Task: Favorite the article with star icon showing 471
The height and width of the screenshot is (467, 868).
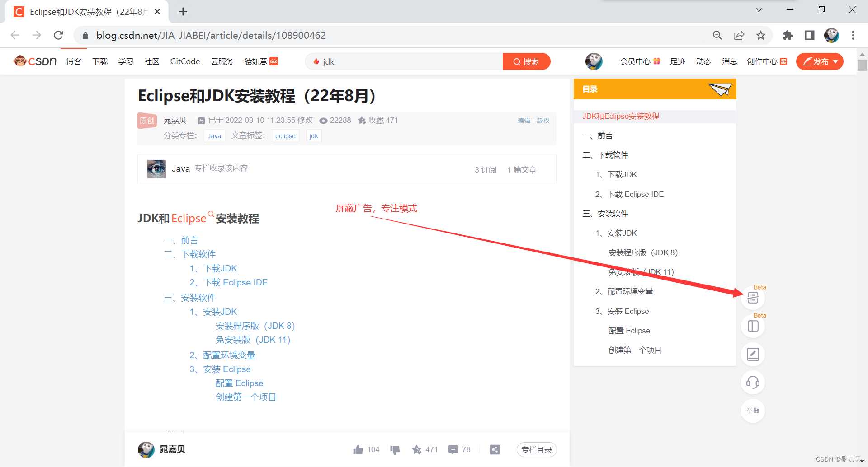Action: [x=417, y=450]
